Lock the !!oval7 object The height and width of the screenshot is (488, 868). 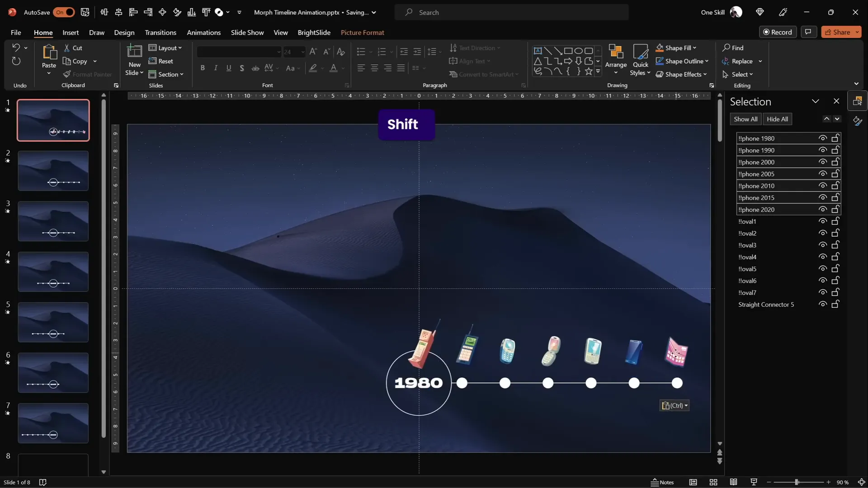(835, 292)
